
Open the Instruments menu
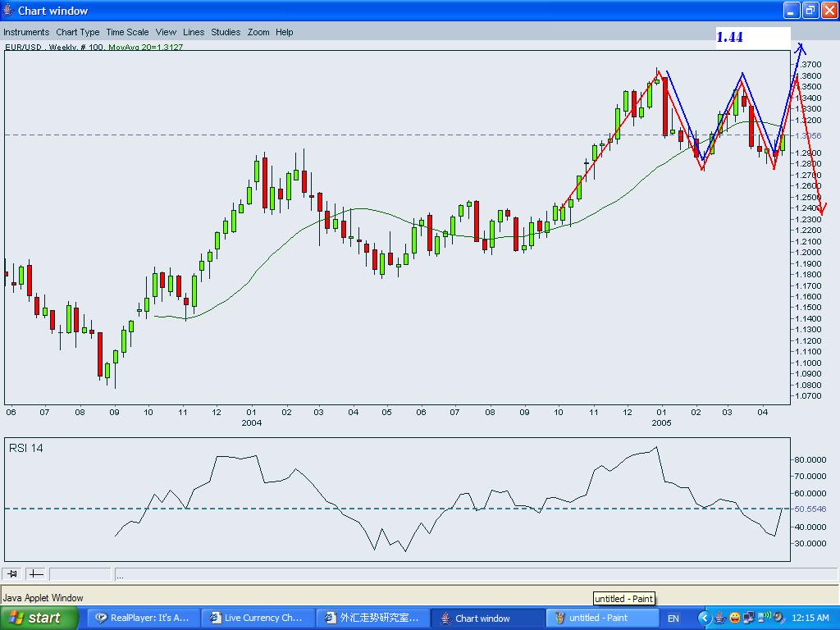(x=26, y=32)
